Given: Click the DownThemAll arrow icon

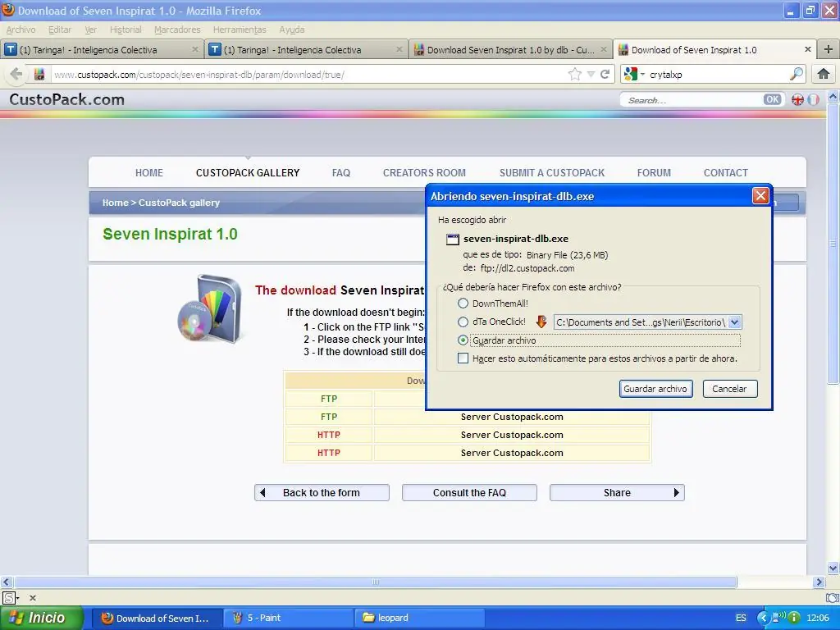Looking at the screenshot, I should point(541,322).
